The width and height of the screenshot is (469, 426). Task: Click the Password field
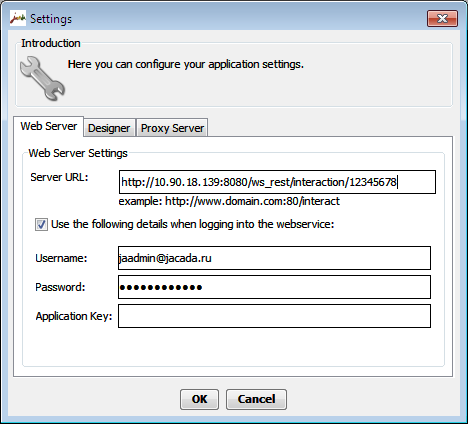[x=274, y=287]
